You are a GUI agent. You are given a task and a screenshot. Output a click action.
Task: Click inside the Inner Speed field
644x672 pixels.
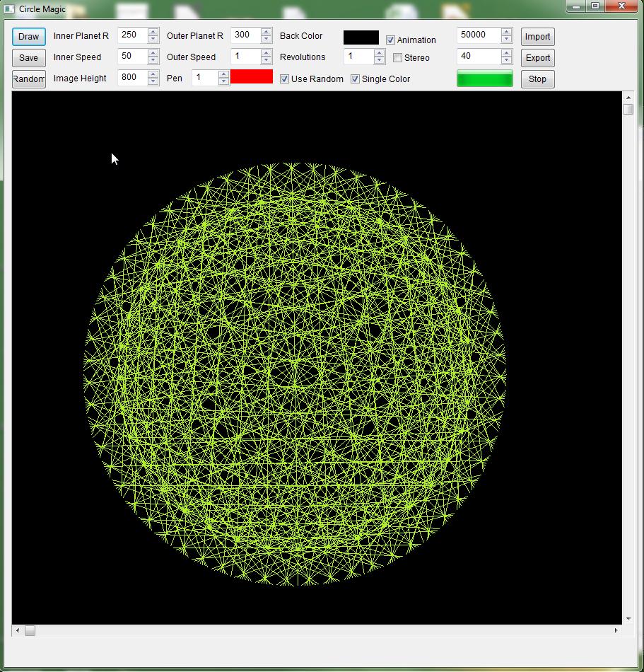tap(131, 57)
